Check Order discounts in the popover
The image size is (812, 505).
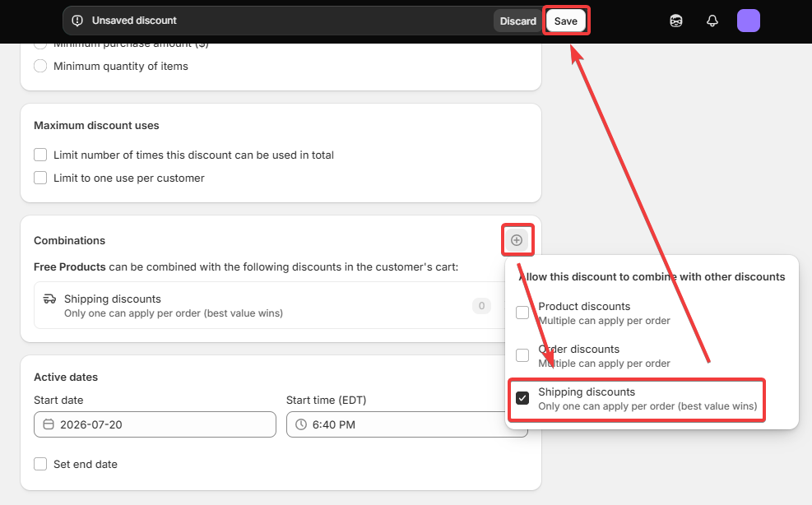pyautogui.click(x=522, y=355)
